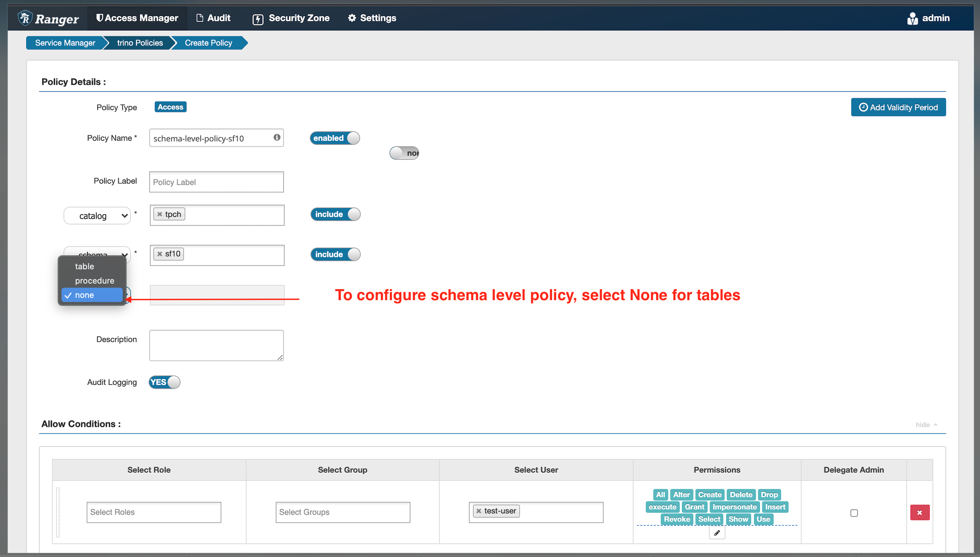The width and height of the screenshot is (980, 557).
Task: Check the Delegate Admin checkbox
Action: [854, 513]
